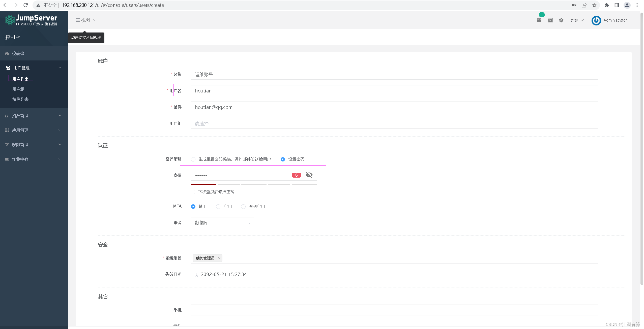
Task: Click the clock icon in 失效日期 field
Action: tap(196, 275)
